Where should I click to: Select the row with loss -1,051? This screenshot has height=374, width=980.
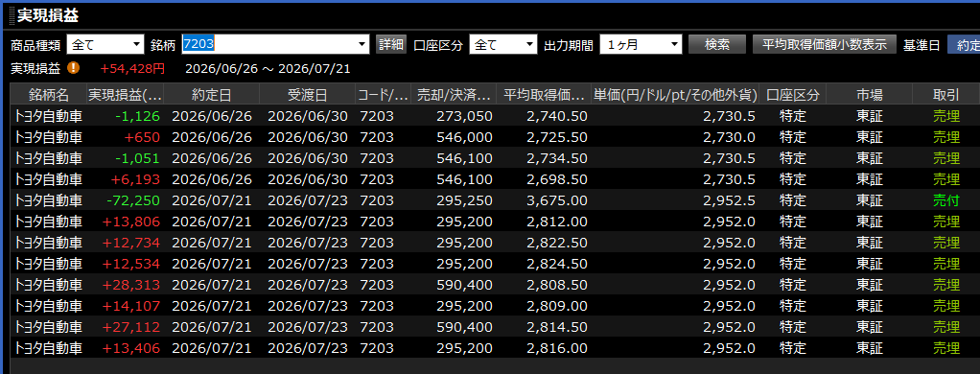[x=495, y=158]
